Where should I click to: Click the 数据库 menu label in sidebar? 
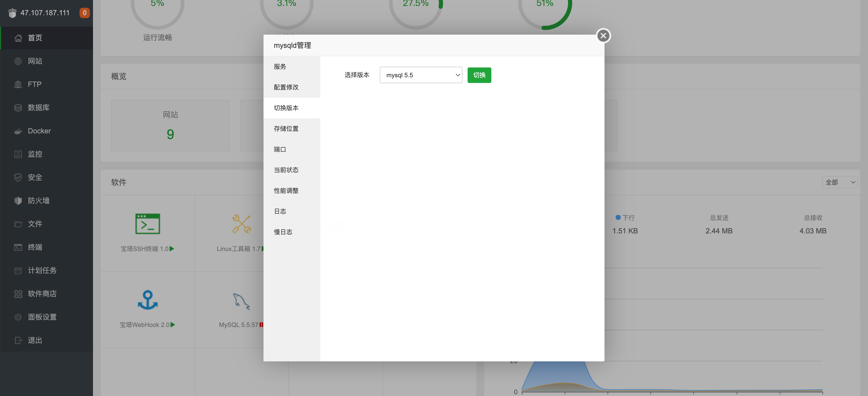39,108
